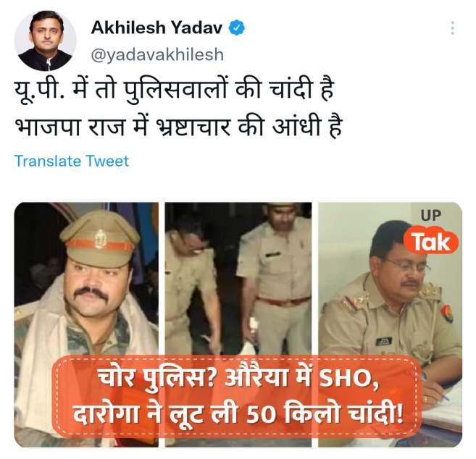The height and width of the screenshot is (459, 476).
Task: Click the Translate Tweet link
Action: point(72,161)
